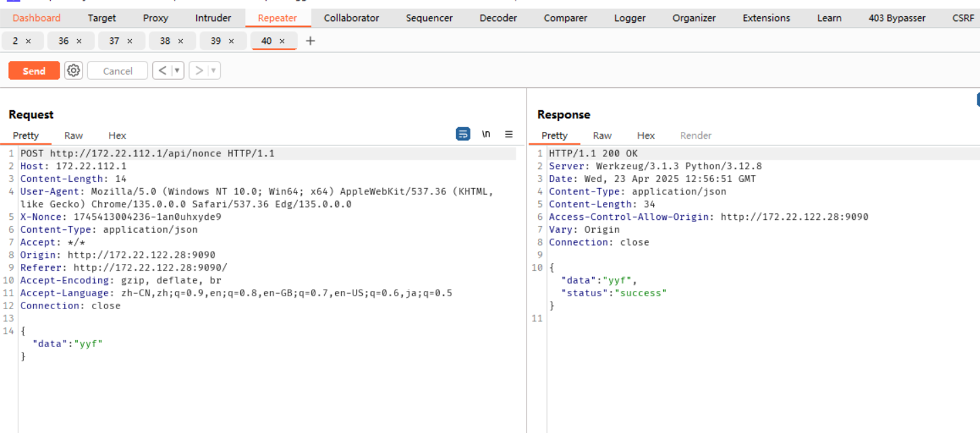Image resolution: width=980 pixels, height=433 pixels.
Task: Show Raw view of the Response
Action: point(602,135)
